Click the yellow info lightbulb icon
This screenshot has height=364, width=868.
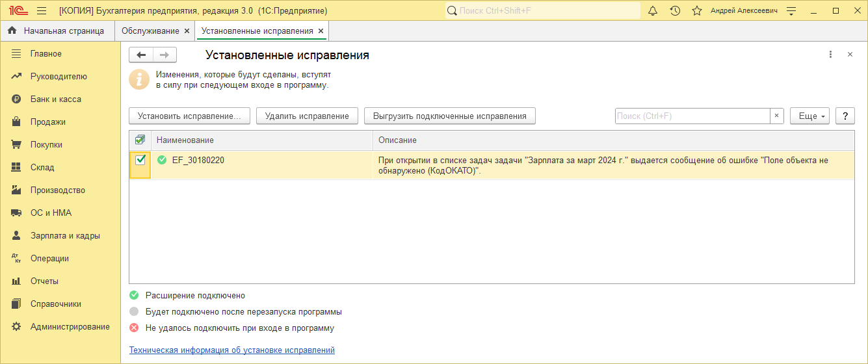coord(138,79)
